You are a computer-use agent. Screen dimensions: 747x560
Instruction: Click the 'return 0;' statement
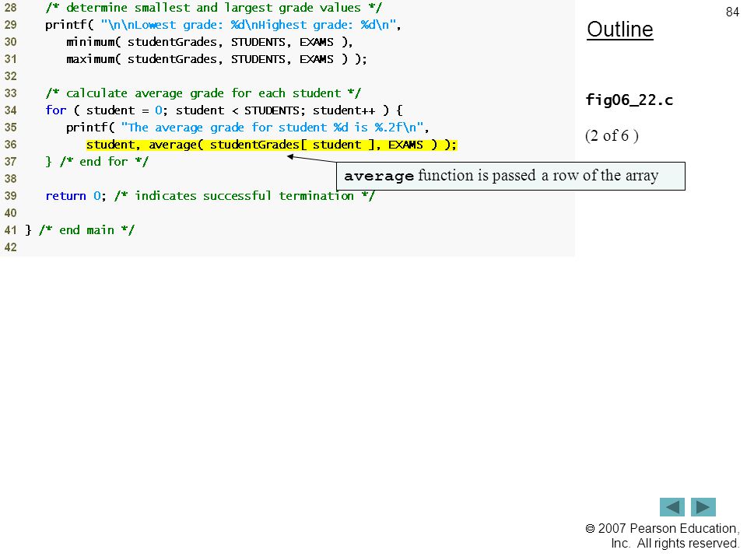(x=75, y=196)
